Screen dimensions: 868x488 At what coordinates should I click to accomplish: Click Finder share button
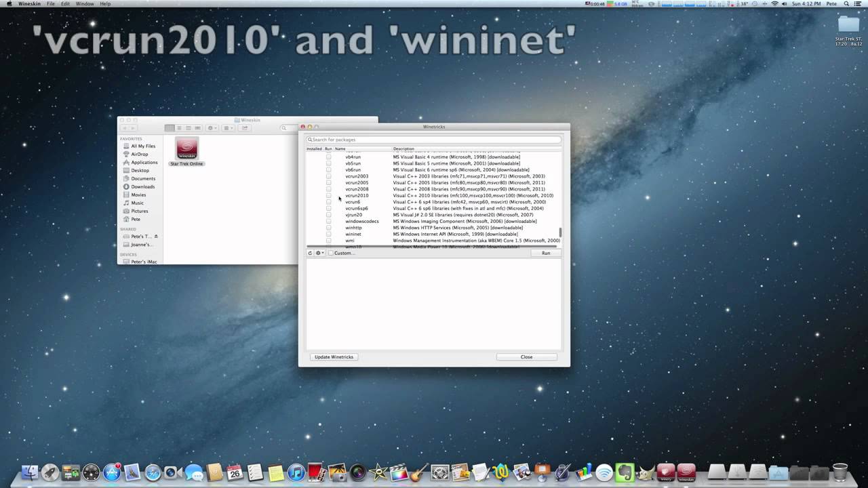245,128
